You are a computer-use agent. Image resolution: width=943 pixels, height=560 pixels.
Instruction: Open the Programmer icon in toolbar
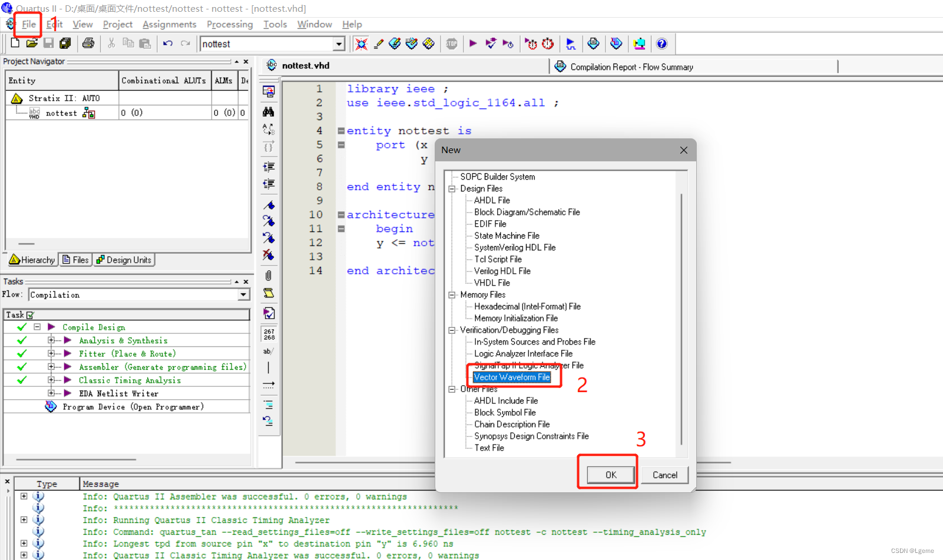click(616, 44)
